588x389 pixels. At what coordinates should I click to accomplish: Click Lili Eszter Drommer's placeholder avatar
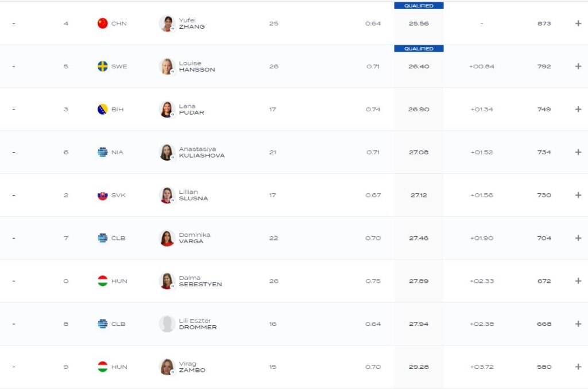point(167,324)
